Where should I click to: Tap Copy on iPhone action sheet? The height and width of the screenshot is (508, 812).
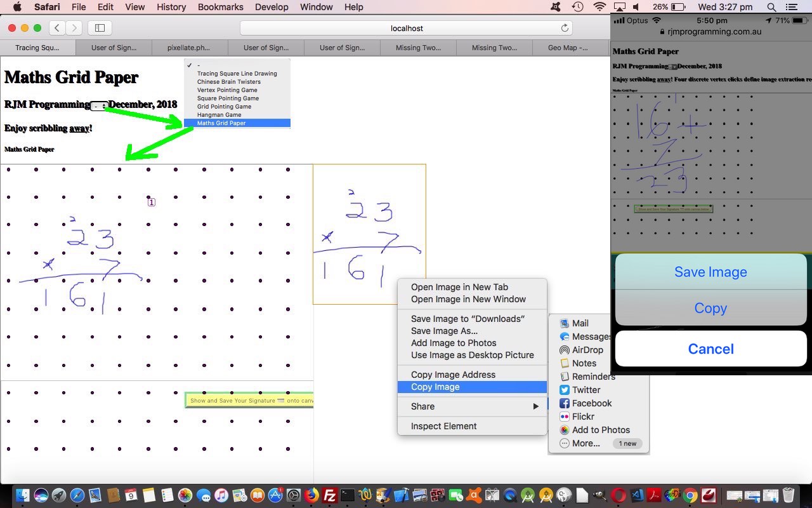pyautogui.click(x=710, y=308)
